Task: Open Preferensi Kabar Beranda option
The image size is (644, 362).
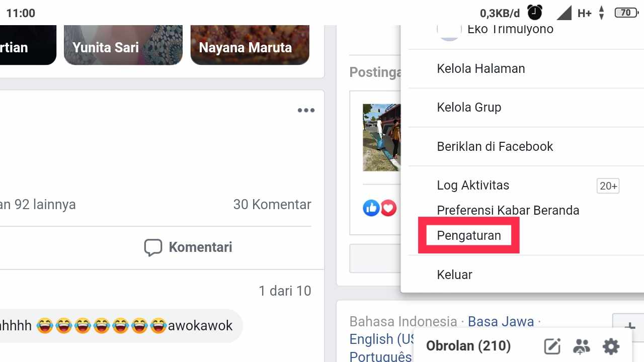Action: tap(508, 210)
